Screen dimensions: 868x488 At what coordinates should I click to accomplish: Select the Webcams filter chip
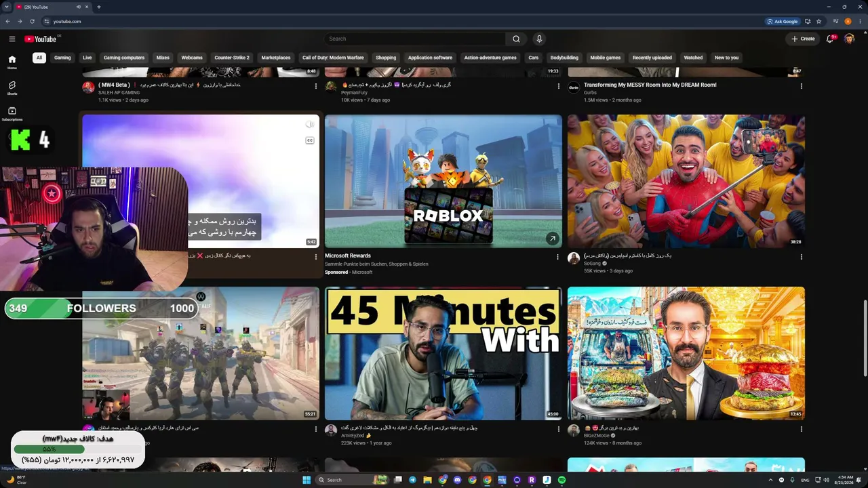(192, 58)
